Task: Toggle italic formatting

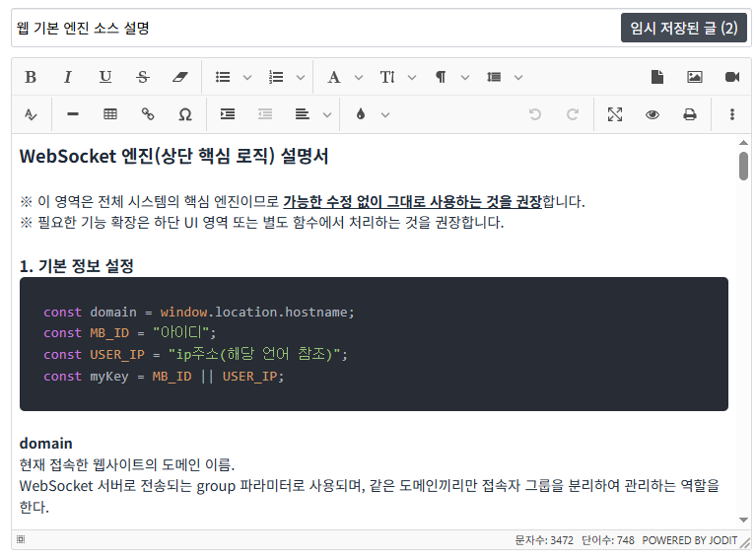Action: coord(68,77)
